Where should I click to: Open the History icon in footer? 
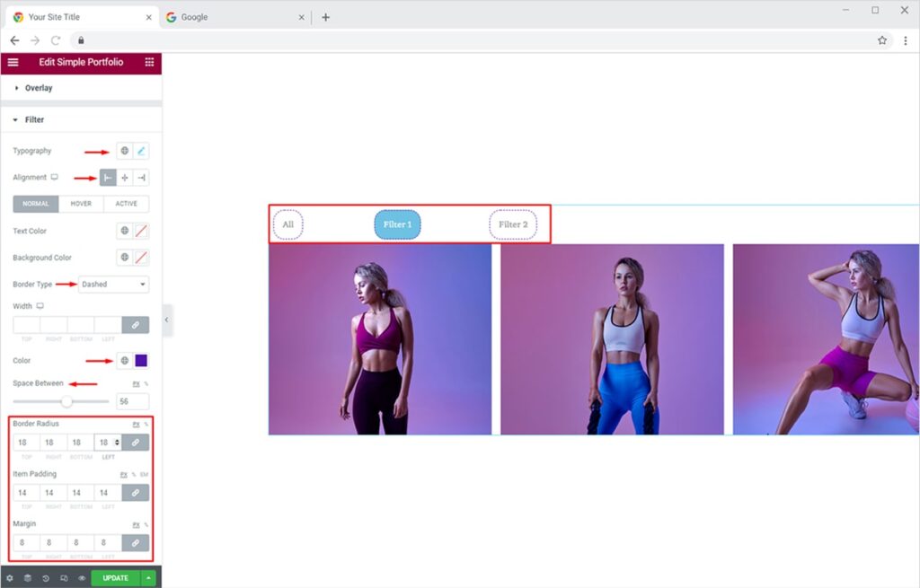click(46, 578)
